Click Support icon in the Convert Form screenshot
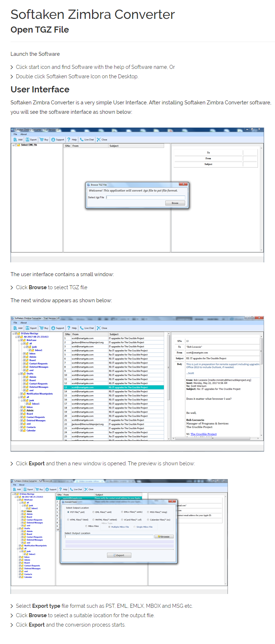This screenshot has width=275, height=644. (x=47, y=489)
